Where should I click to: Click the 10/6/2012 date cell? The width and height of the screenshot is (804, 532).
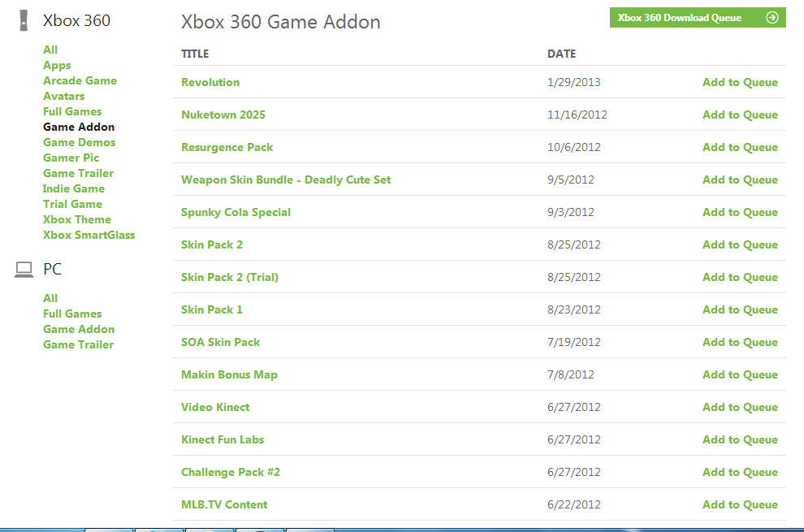574,147
